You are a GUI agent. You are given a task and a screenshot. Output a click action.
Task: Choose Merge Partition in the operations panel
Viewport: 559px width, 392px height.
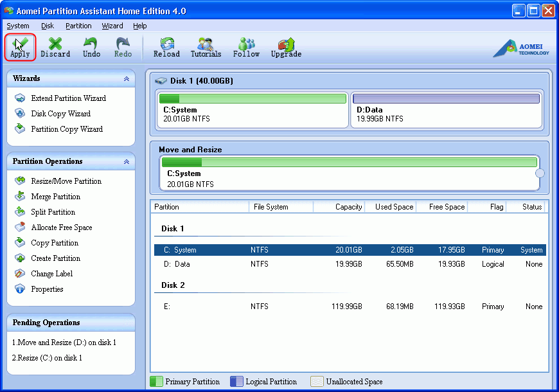tap(55, 197)
